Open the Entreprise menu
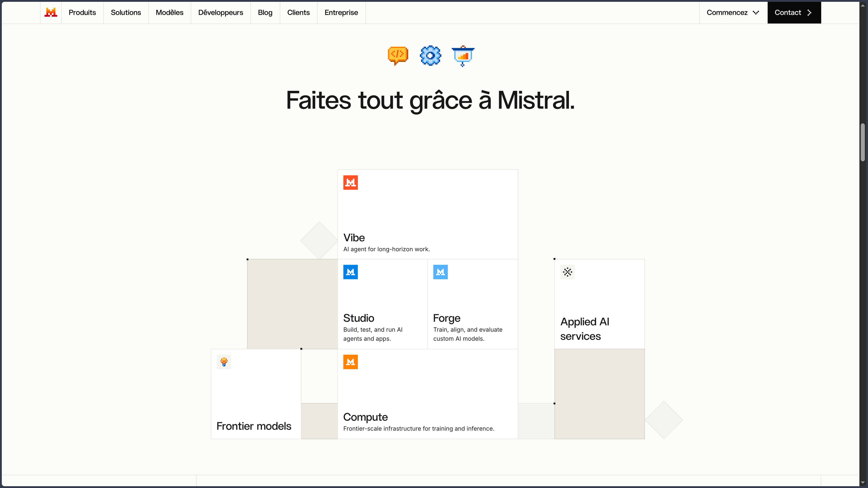The height and width of the screenshot is (488, 868). [x=341, y=12]
